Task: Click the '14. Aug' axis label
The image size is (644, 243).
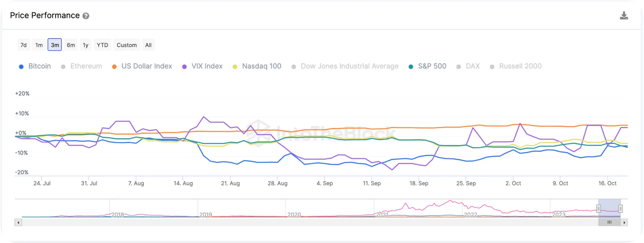Action: pos(183,183)
